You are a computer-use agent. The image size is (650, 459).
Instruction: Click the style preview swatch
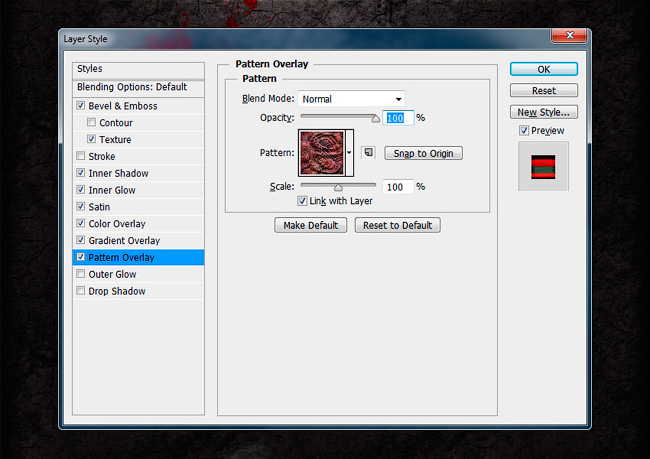[x=543, y=167]
